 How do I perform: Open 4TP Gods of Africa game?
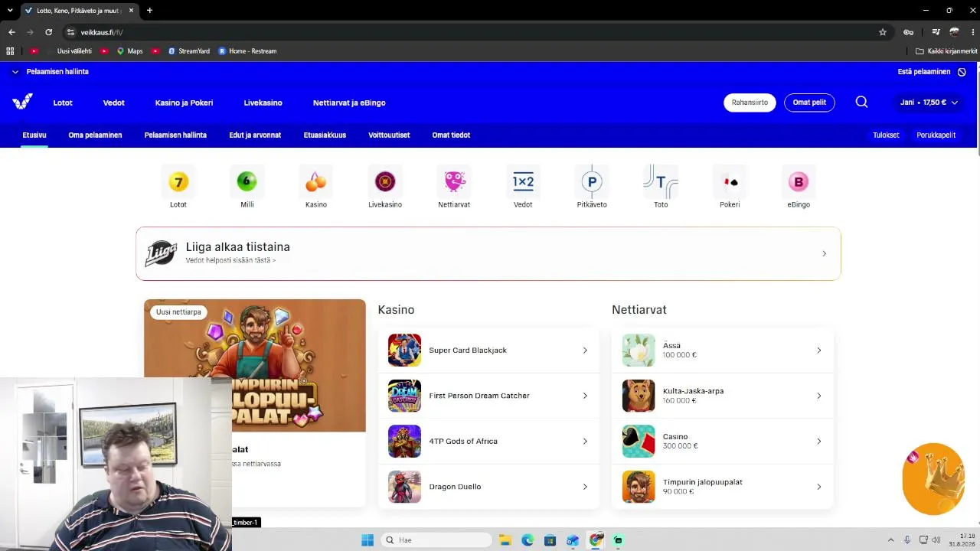pyautogui.click(x=488, y=442)
